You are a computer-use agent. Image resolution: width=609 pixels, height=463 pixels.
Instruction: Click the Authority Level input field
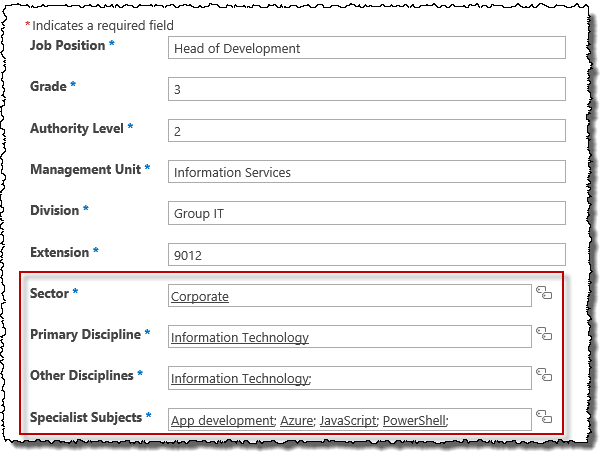[367, 131]
